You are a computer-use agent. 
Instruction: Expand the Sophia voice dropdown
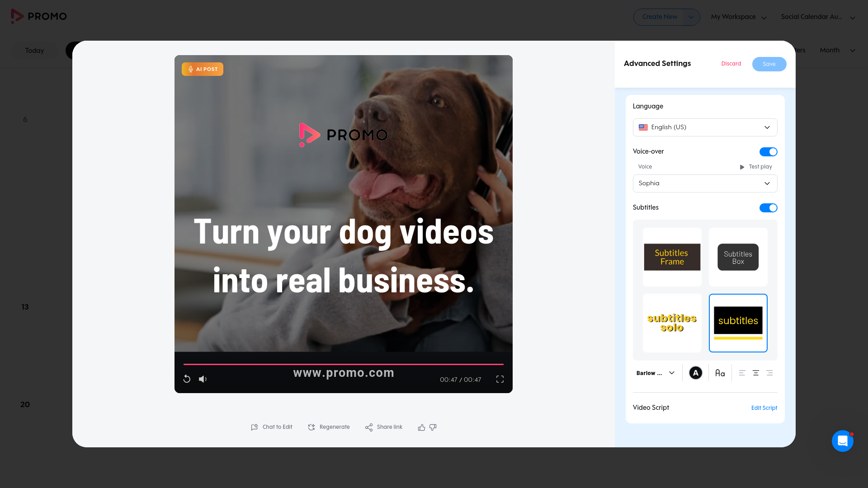(x=705, y=183)
